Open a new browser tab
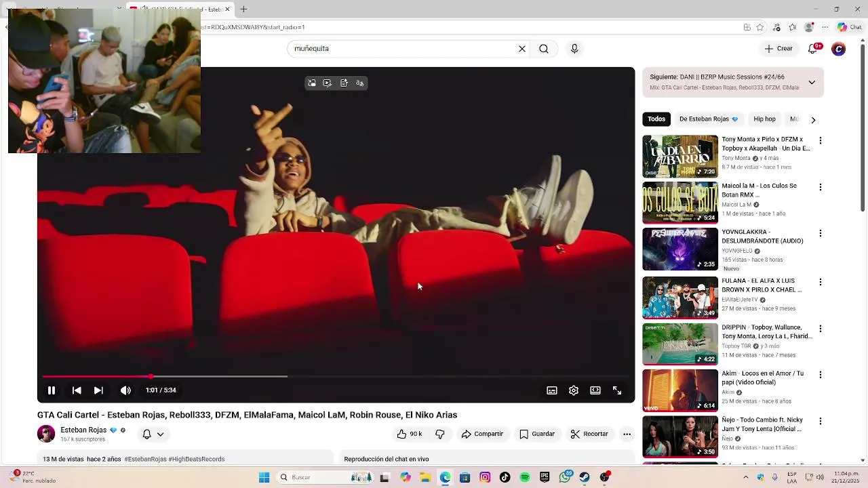 point(243,9)
